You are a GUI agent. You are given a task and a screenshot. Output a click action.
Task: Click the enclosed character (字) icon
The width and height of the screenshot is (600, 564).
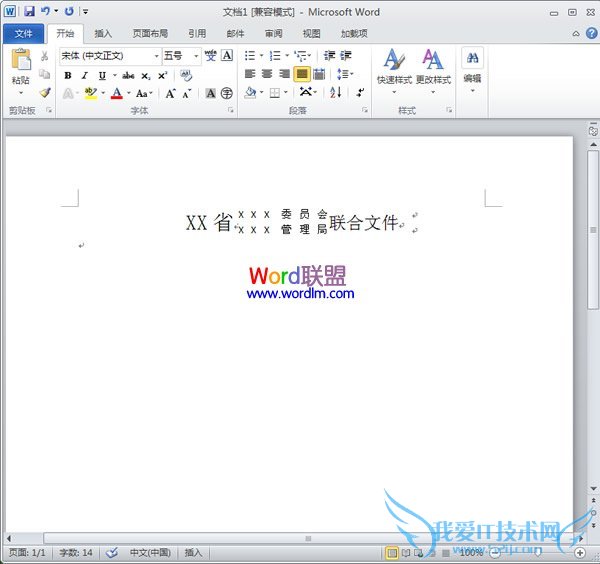pos(227,93)
